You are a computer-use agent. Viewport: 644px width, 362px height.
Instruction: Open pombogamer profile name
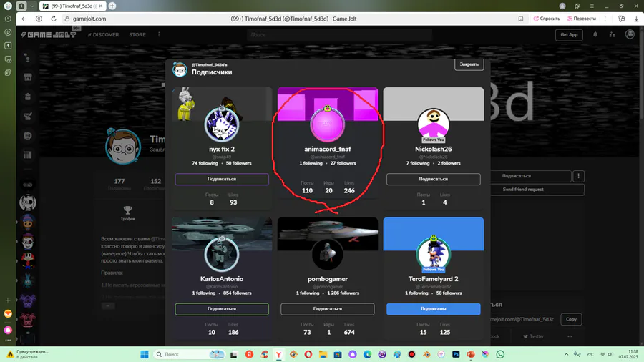[x=327, y=279]
